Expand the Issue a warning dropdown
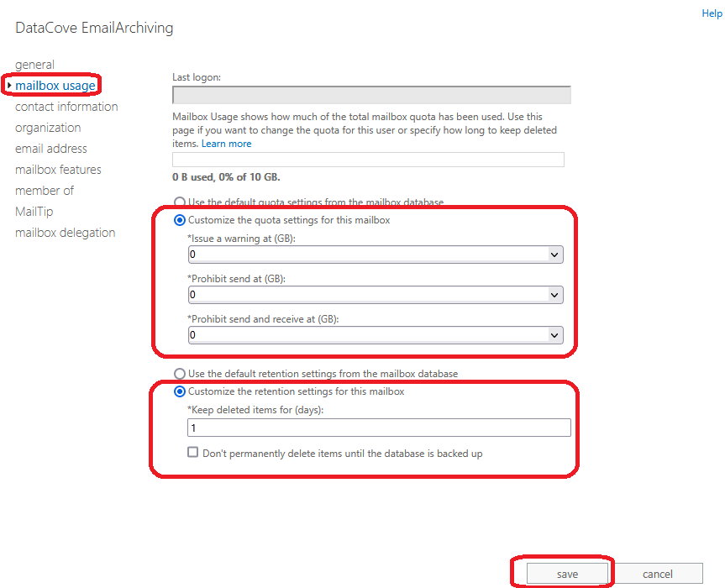The width and height of the screenshot is (725, 588). (554, 255)
